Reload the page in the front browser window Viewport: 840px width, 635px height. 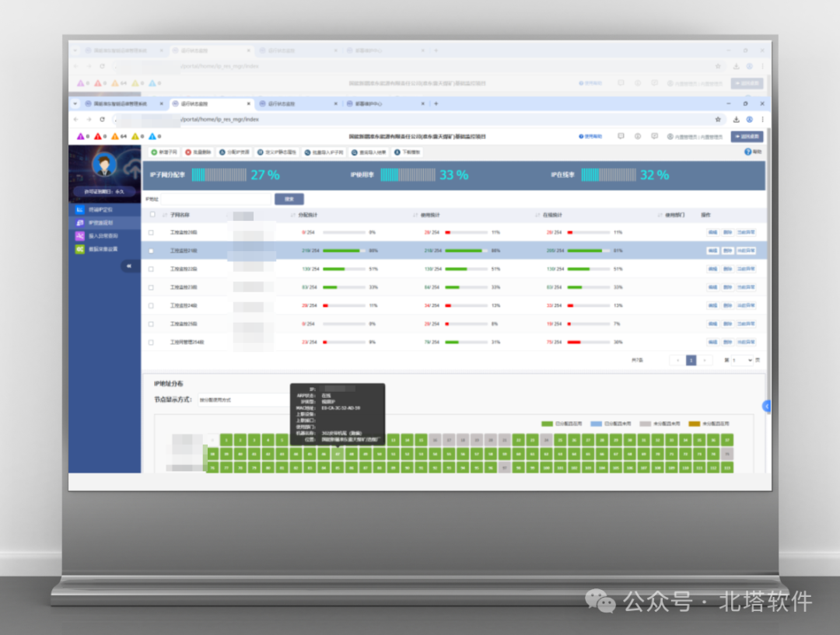103,120
